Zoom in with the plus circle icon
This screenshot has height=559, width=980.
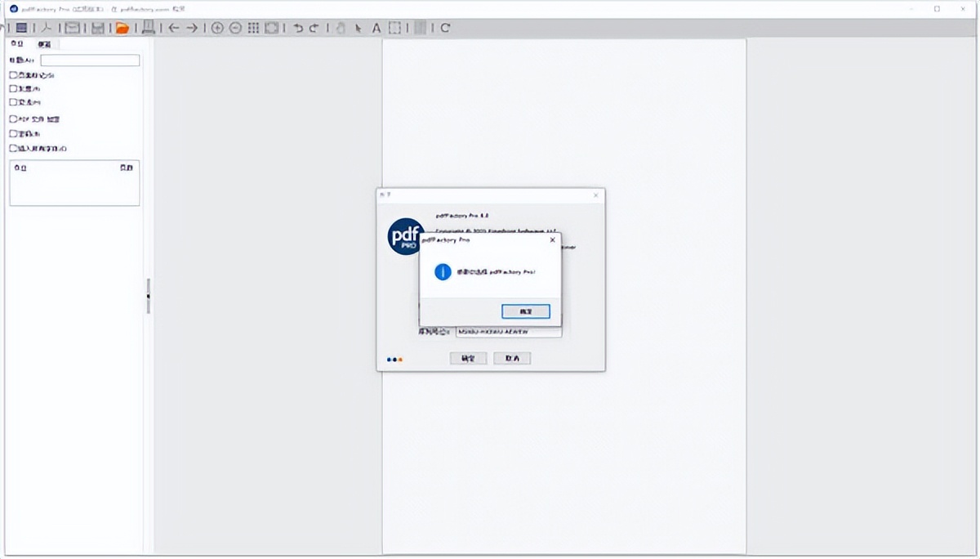217,28
